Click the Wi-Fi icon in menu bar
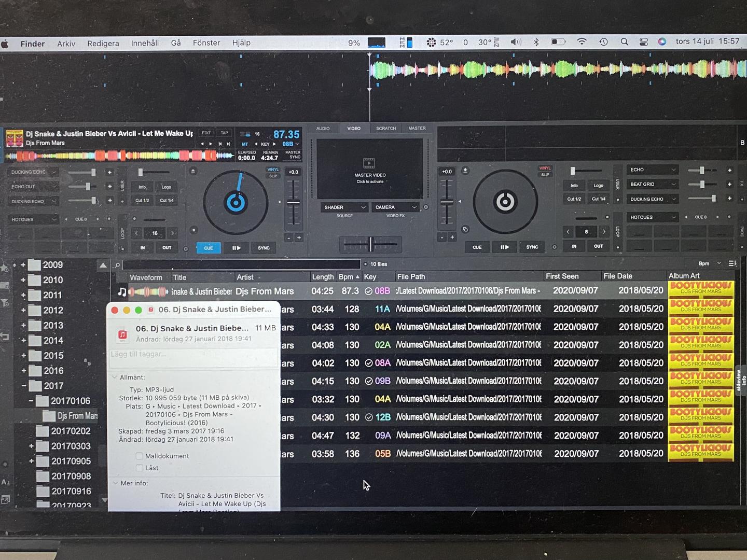747x560 pixels. pyautogui.click(x=582, y=42)
